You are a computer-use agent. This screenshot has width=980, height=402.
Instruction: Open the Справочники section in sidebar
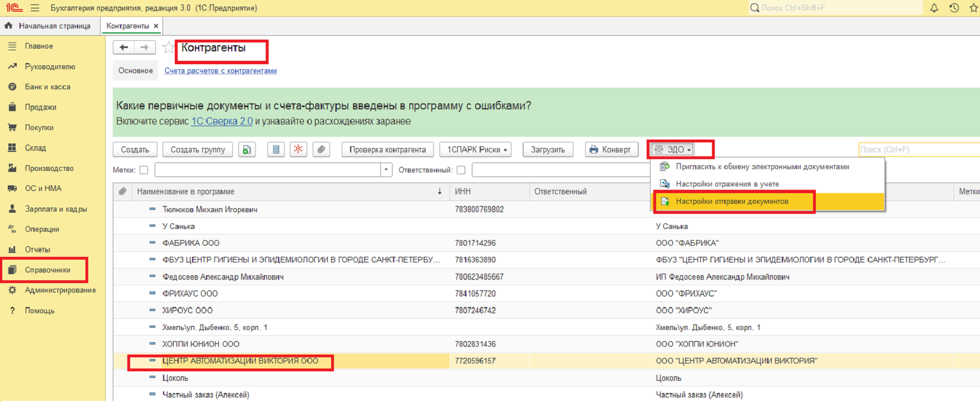click(47, 270)
